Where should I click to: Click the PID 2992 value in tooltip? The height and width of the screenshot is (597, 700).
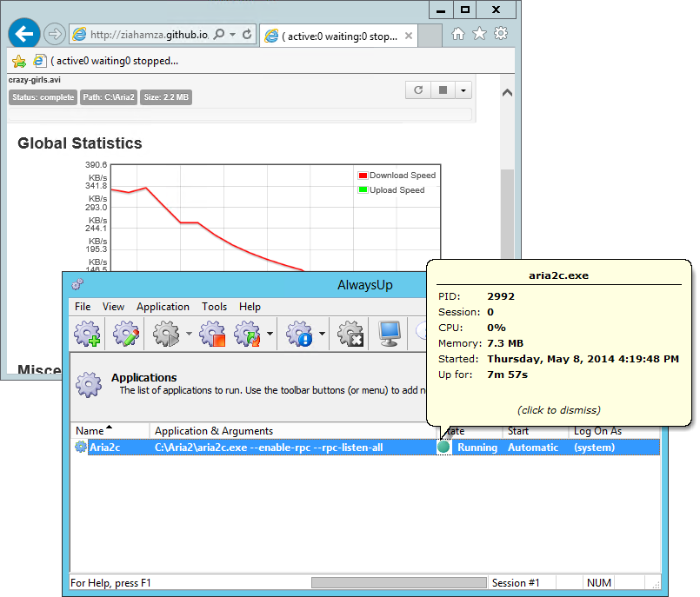click(501, 296)
